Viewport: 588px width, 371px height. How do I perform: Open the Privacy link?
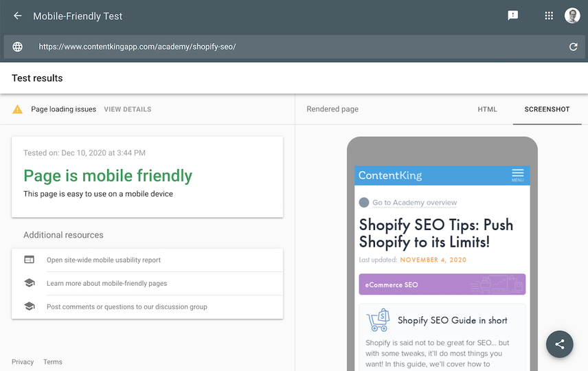point(23,361)
